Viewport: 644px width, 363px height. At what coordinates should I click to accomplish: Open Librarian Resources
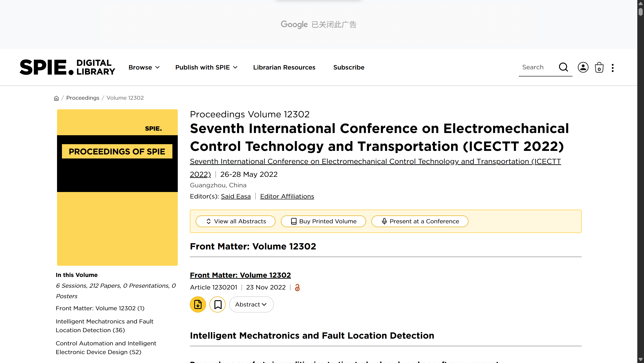point(284,68)
